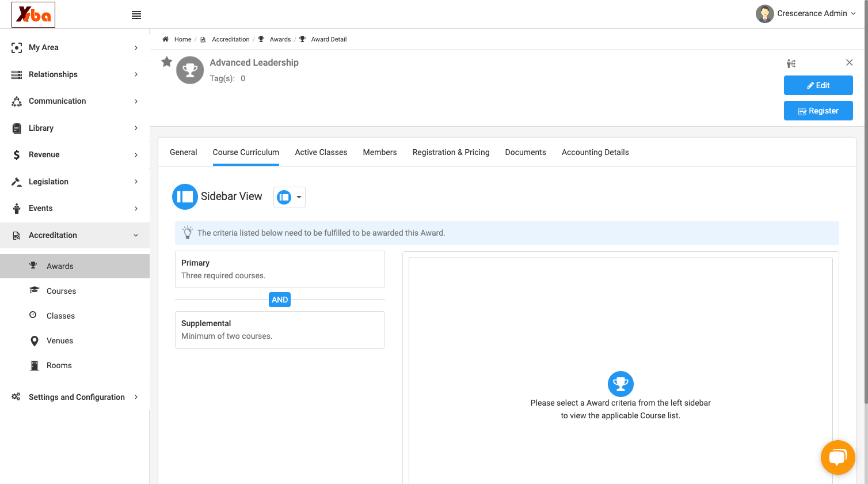Click the Award Detail breadcrumb text
Screen dimensions: 868x484
(329, 39)
